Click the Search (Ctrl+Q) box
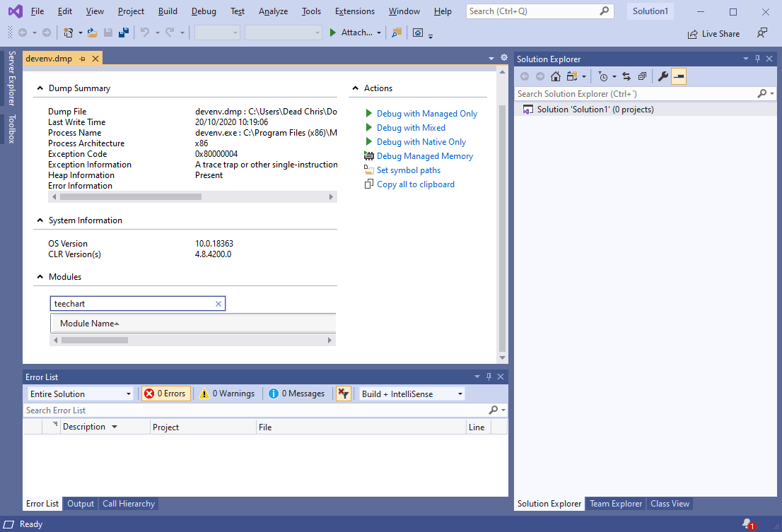Image resolution: width=782 pixels, height=532 pixels. [539, 11]
